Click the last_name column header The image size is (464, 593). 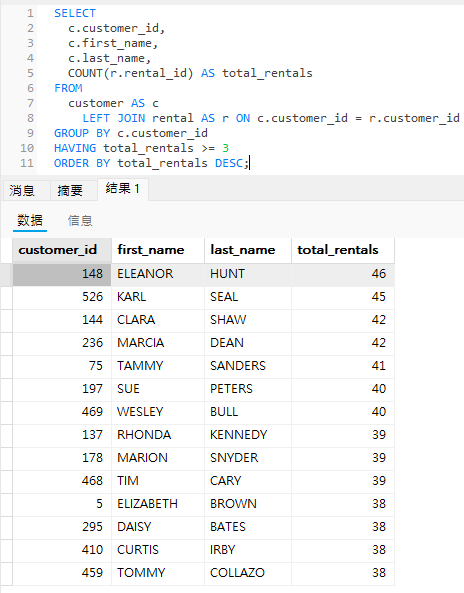248,250
